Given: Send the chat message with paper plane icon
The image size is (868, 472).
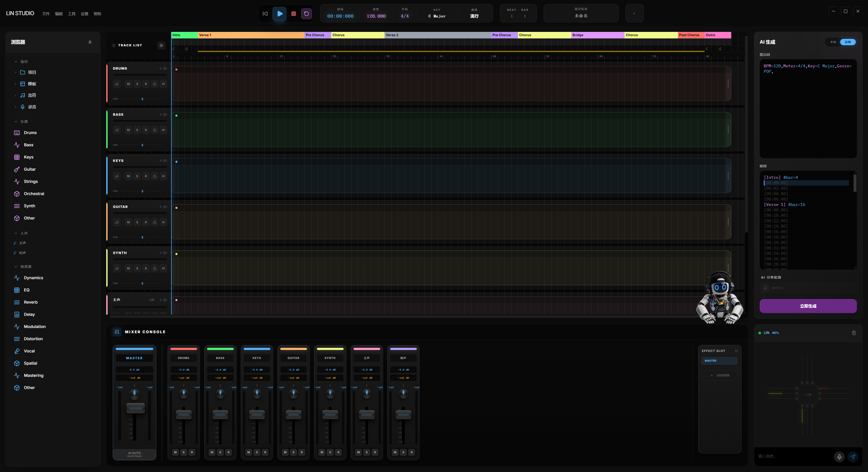Looking at the screenshot, I should click(852, 456).
